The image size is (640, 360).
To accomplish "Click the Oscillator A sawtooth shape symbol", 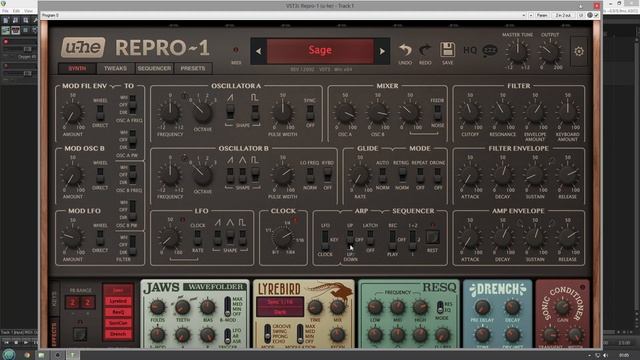I will pos(230,98).
